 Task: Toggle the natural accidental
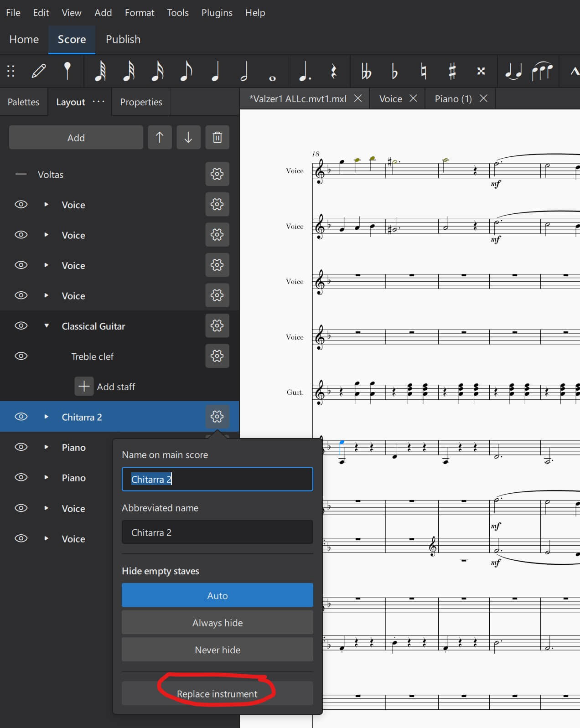coord(424,71)
